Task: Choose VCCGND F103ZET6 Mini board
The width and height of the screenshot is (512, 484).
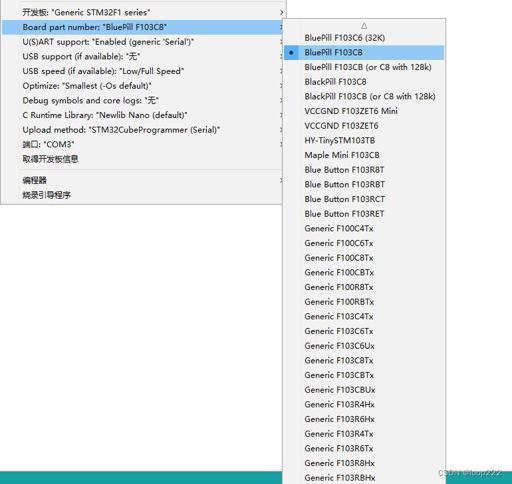Action: click(x=364, y=111)
